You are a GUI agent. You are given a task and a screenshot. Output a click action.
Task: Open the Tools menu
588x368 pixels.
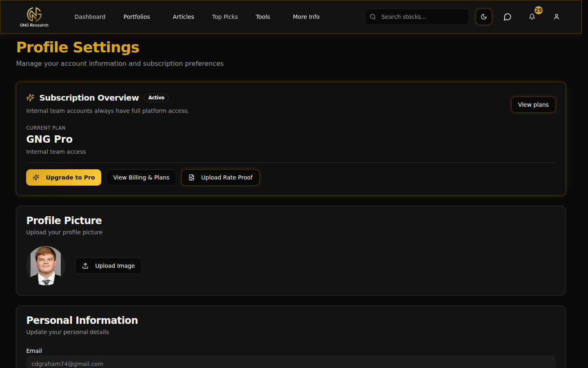coord(263,17)
